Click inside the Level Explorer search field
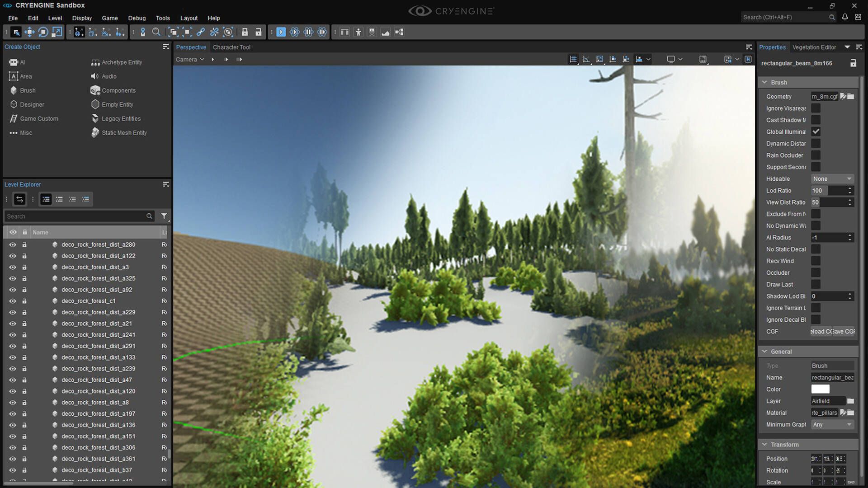The image size is (868, 488). (x=77, y=216)
